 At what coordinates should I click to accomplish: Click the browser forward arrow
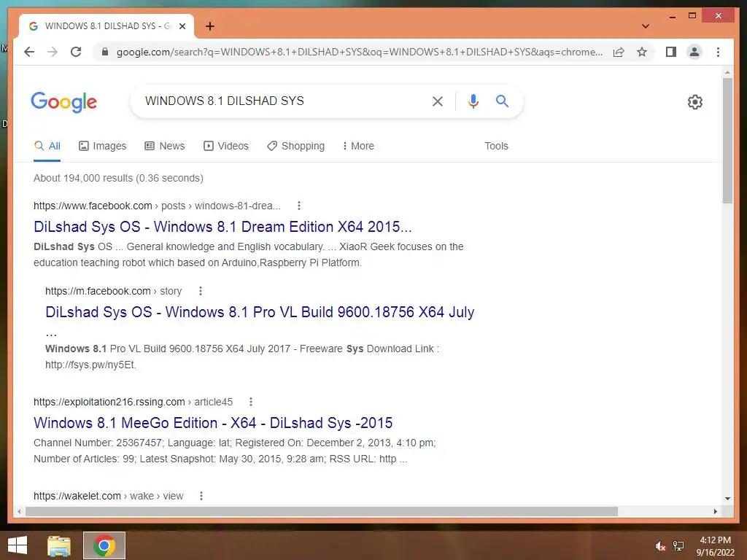point(53,52)
